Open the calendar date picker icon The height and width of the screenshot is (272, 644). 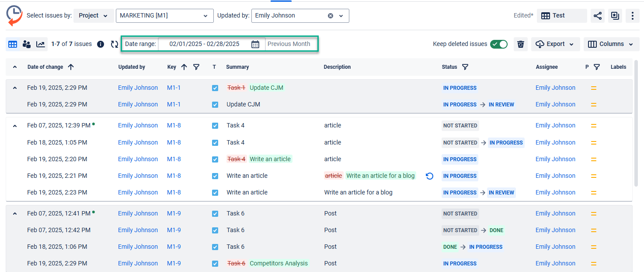click(255, 44)
